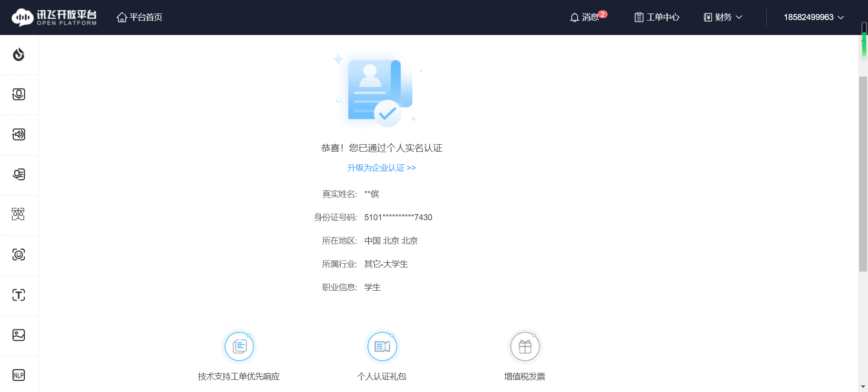Click the scrollbar down arrow
Viewport: 868px width, 392px height.
[863, 387]
